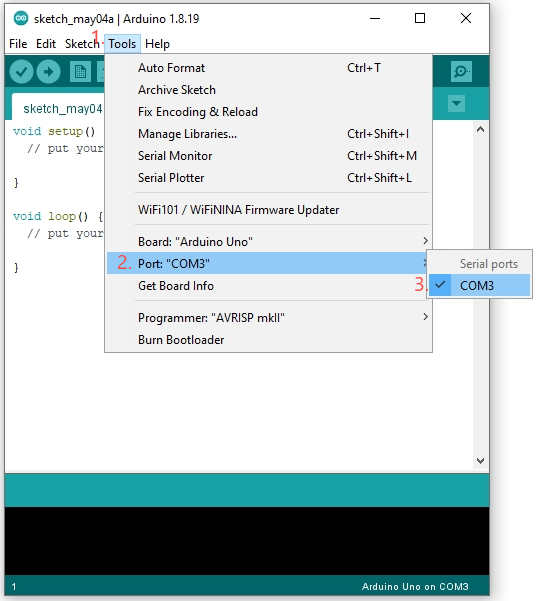Select Fix Encoding & Reload

click(x=268, y=112)
